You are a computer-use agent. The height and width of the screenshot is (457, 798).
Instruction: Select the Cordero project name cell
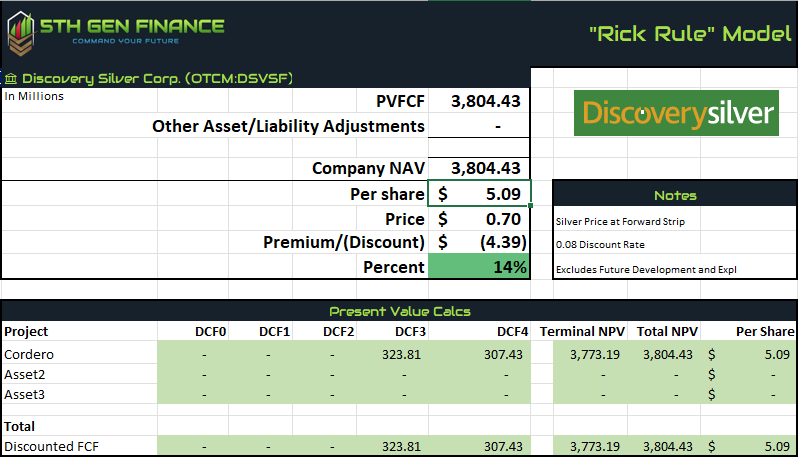(29, 354)
